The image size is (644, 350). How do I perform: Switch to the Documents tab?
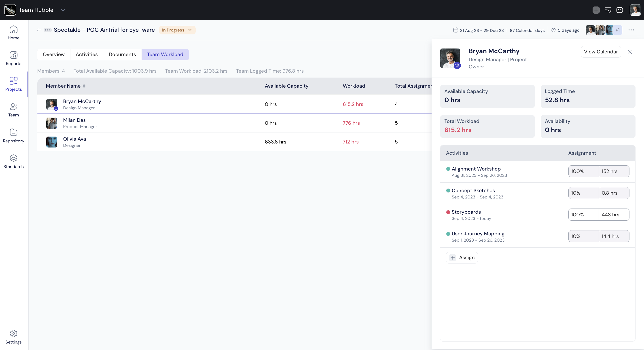(x=122, y=55)
